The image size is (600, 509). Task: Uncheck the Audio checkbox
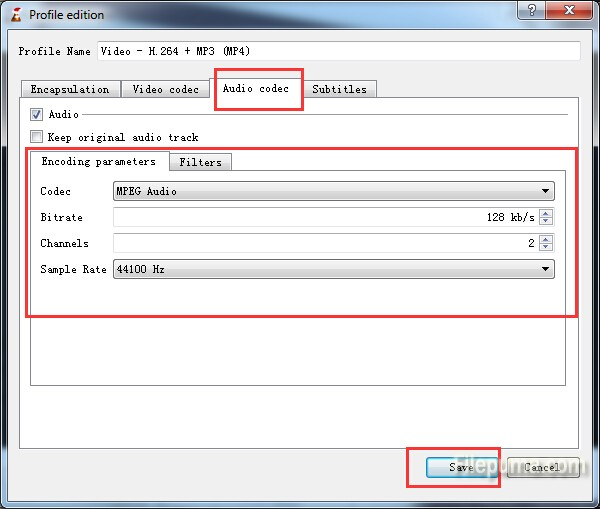pos(37,115)
